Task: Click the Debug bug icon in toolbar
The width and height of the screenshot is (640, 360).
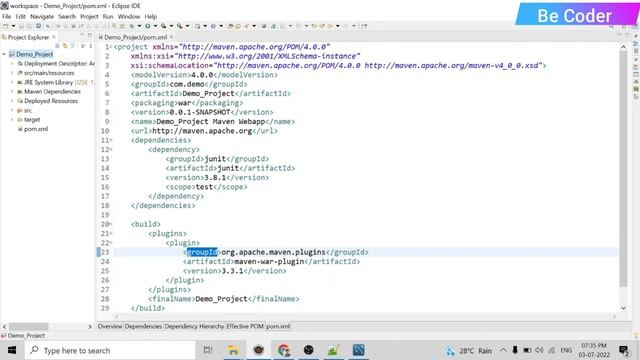Action: pos(132,26)
